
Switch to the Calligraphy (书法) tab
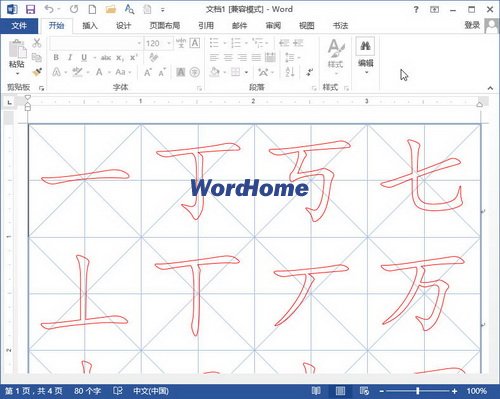pyautogui.click(x=340, y=26)
